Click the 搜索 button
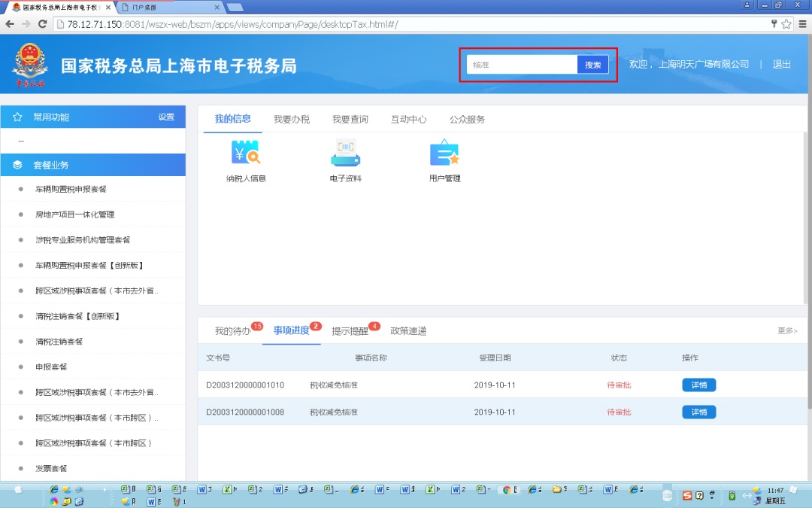 (x=592, y=65)
